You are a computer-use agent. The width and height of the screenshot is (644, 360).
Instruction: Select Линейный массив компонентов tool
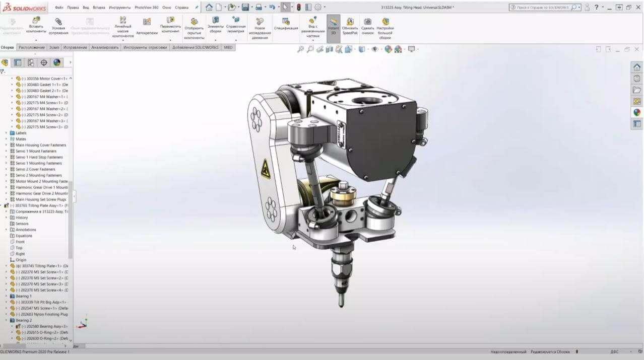[x=122, y=27]
